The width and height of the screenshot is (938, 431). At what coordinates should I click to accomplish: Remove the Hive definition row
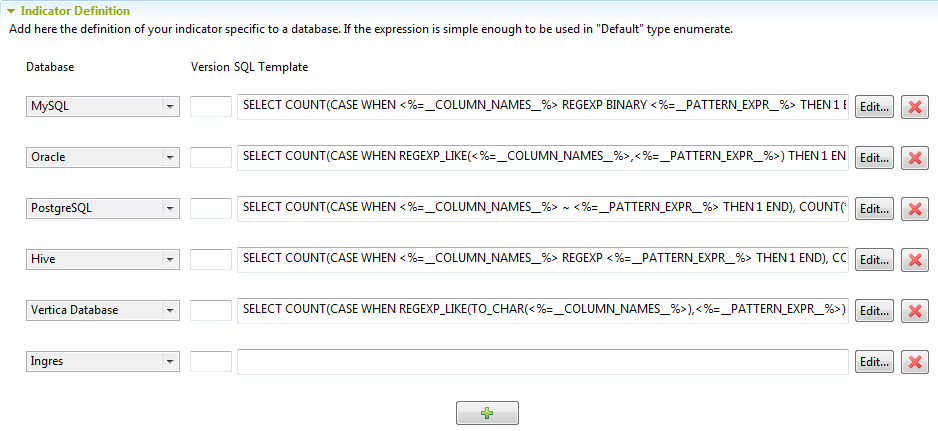point(914,260)
